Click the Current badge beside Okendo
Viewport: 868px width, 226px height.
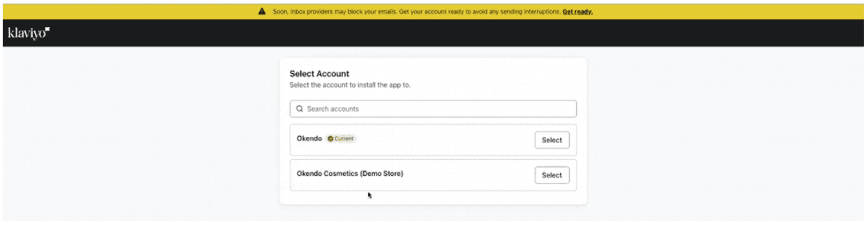pos(341,139)
